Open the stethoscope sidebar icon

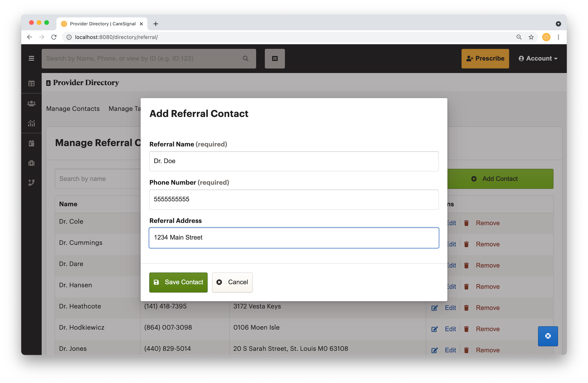(x=31, y=182)
